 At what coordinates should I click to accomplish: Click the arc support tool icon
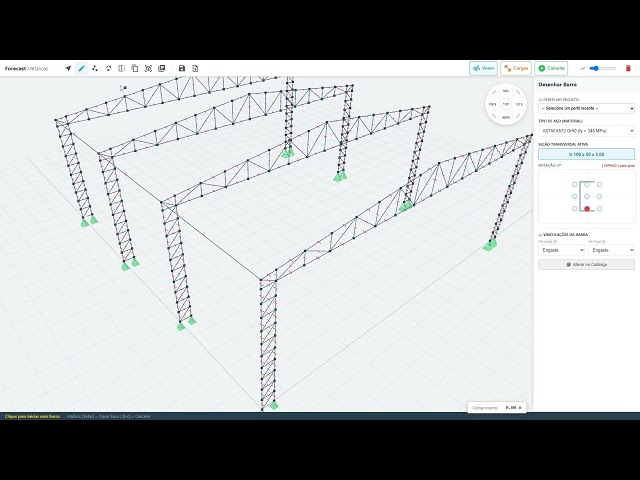108,68
